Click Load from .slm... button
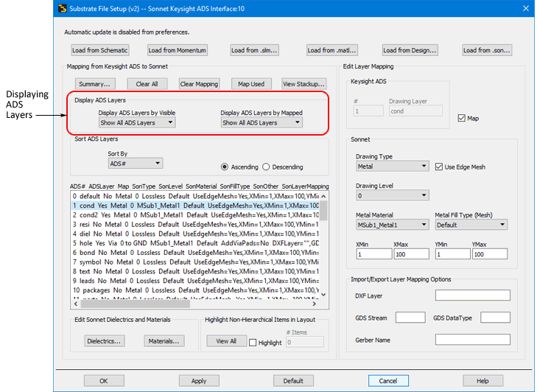The image size is (537, 392). (254, 50)
